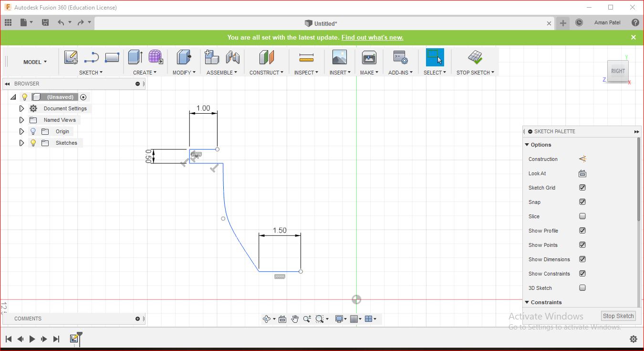Click the Look At icon in Sketch Palette
Screen dimensions: 644x351
tap(582, 173)
